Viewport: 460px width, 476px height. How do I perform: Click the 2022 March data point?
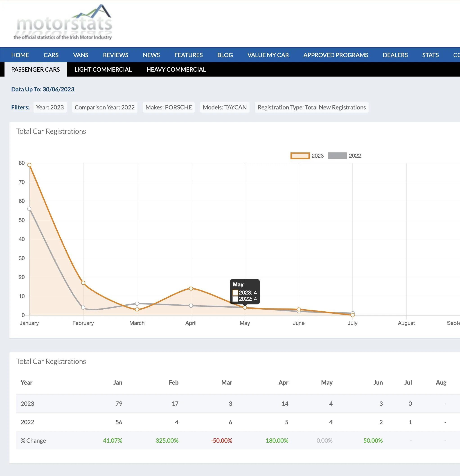137,304
